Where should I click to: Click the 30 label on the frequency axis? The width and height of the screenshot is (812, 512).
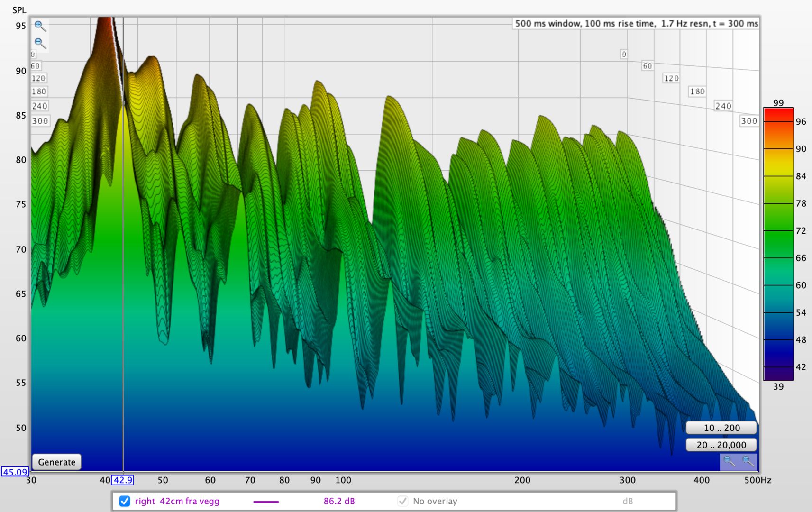point(31,480)
